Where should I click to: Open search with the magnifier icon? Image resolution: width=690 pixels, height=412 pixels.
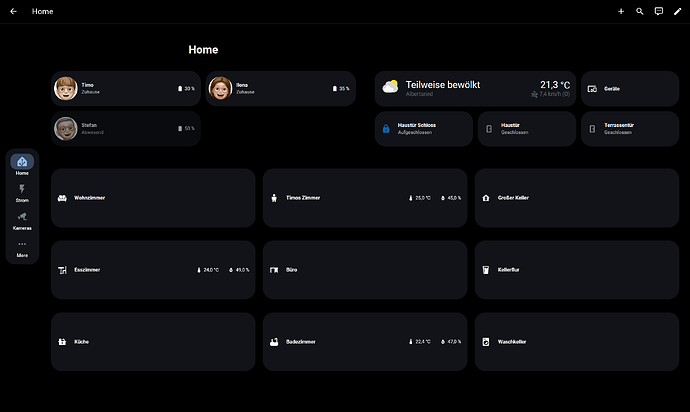[640, 11]
